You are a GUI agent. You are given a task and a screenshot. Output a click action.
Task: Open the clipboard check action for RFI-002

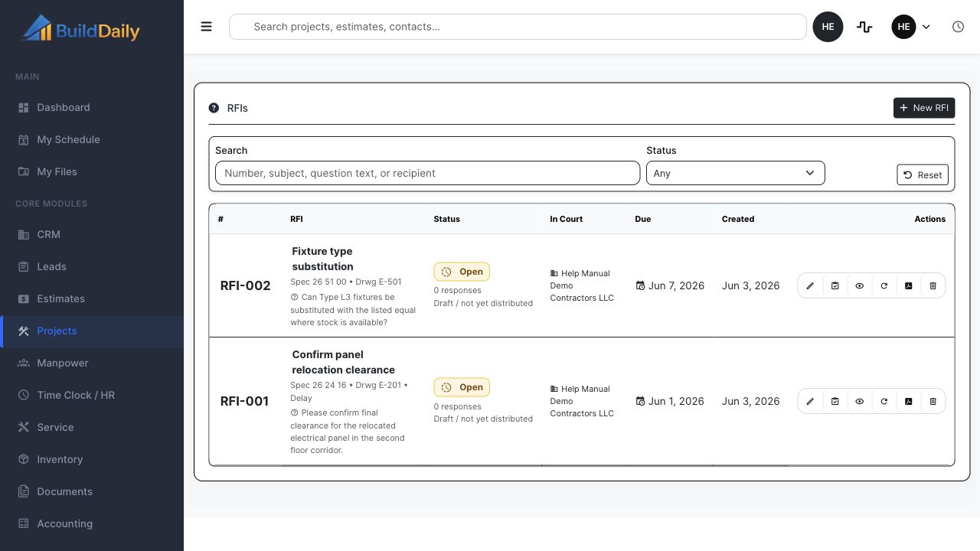coord(835,285)
